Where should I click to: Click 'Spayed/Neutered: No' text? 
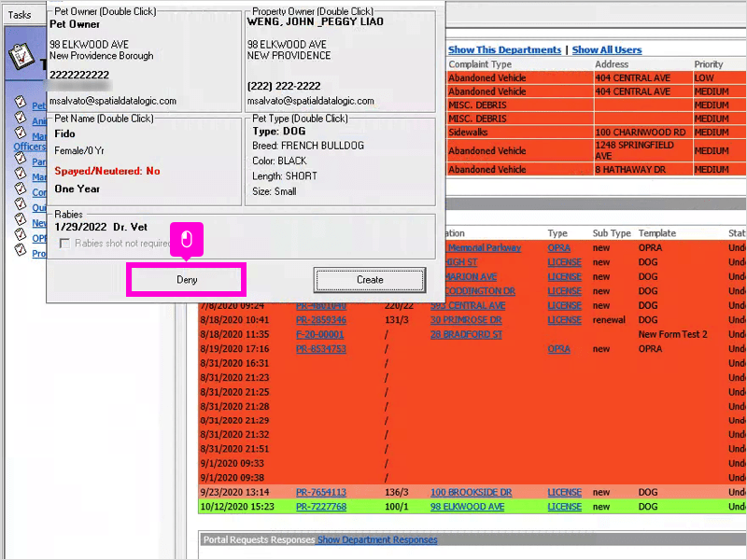coord(107,171)
